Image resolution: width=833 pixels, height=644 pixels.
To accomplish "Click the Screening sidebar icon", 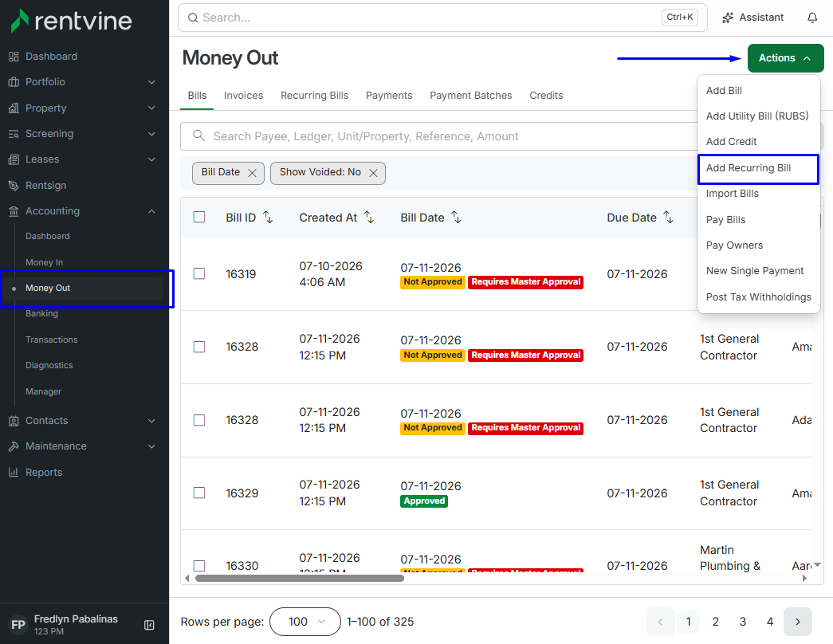I will (x=14, y=134).
